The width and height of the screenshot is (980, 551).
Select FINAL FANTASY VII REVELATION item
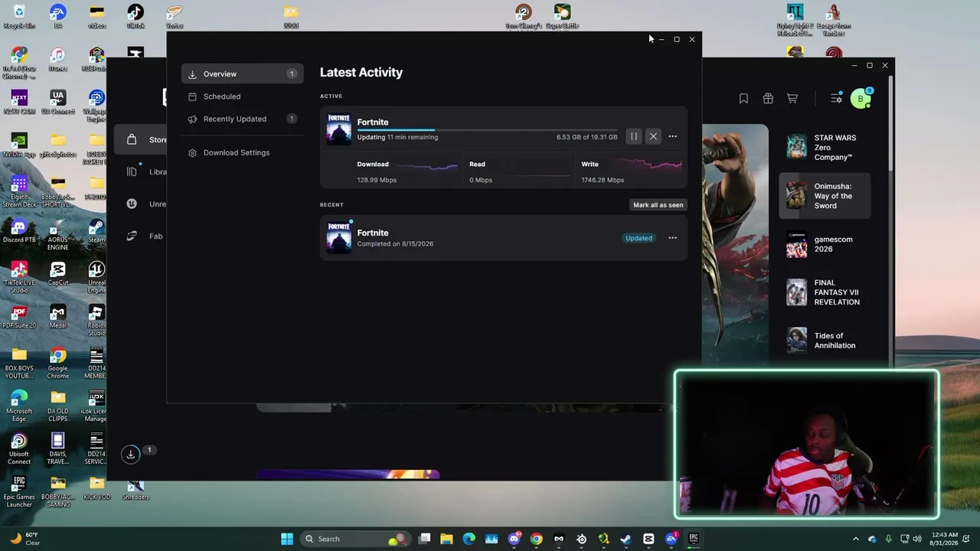coord(825,292)
